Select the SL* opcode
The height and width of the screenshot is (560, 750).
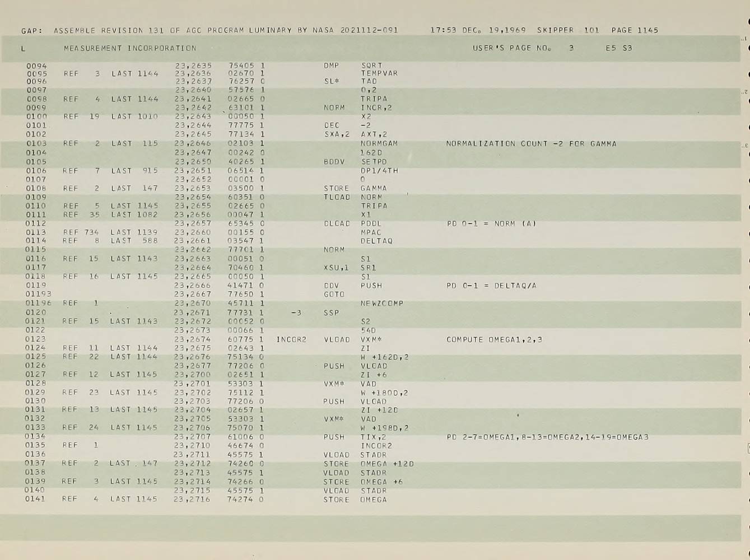tap(332, 81)
